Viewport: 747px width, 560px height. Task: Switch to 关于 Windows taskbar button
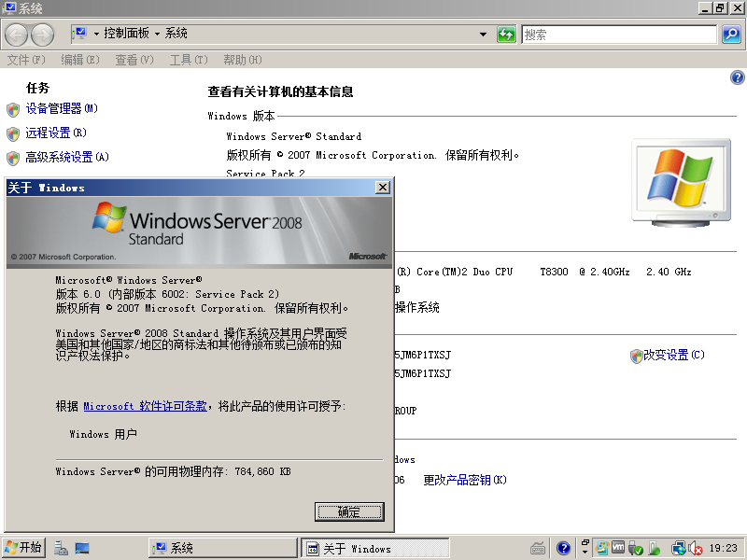(x=375, y=549)
